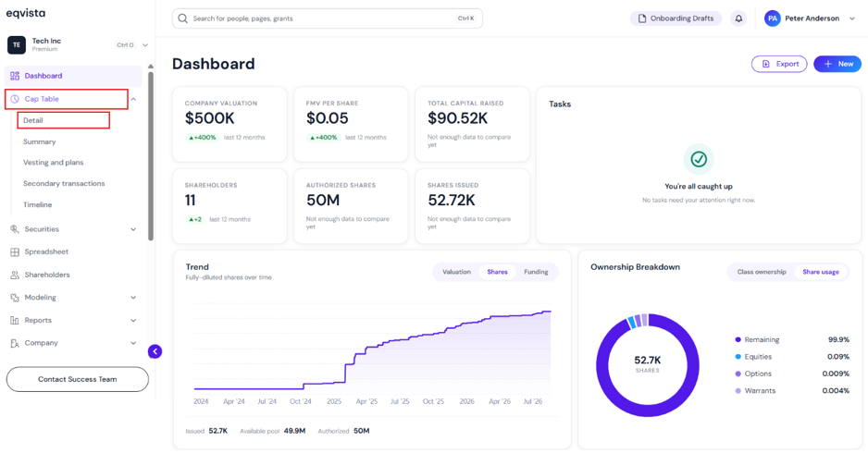This screenshot has width=868, height=453.
Task: Expand the Securities menu chevron
Action: click(x=133, y=229)
